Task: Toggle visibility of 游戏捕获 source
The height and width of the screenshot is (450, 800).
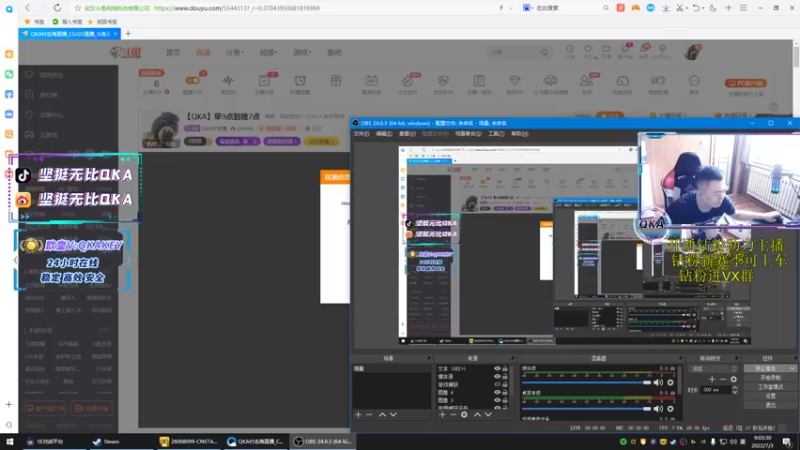Action: click(x=497, y=384)
